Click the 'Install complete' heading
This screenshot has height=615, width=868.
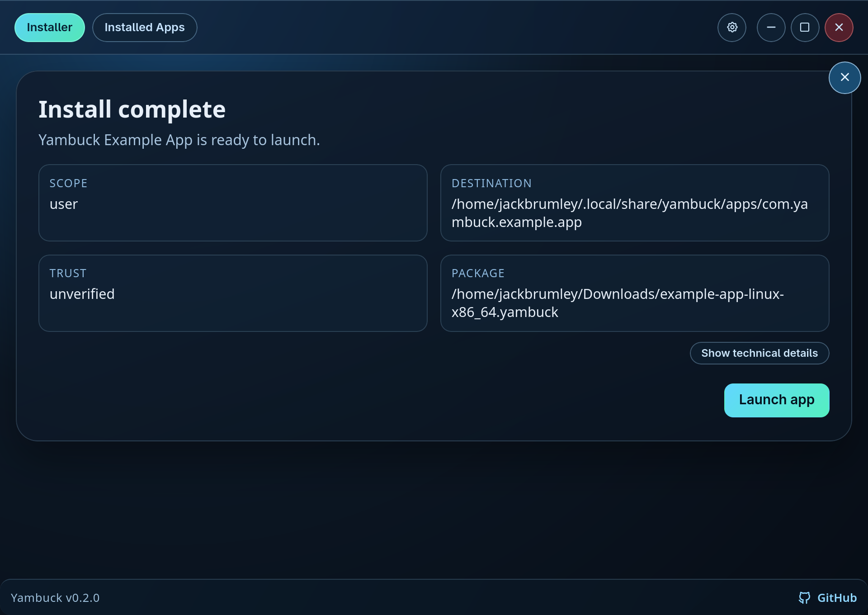click(x=132, y=109)
